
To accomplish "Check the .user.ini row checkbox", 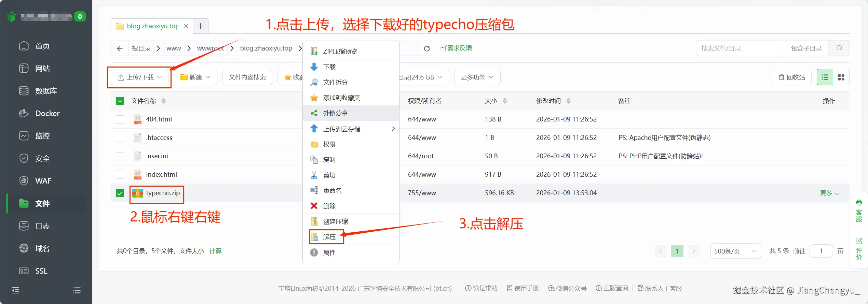I will point(120,156).
